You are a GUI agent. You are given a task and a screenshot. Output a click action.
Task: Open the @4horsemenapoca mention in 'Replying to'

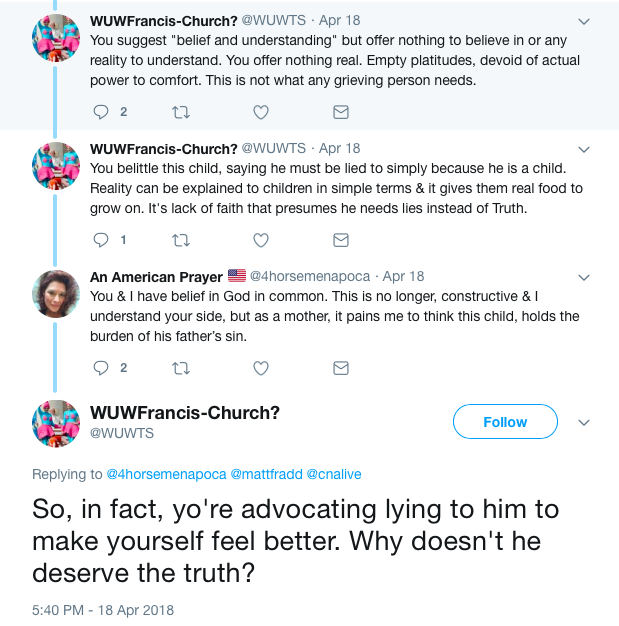point(166,474)
